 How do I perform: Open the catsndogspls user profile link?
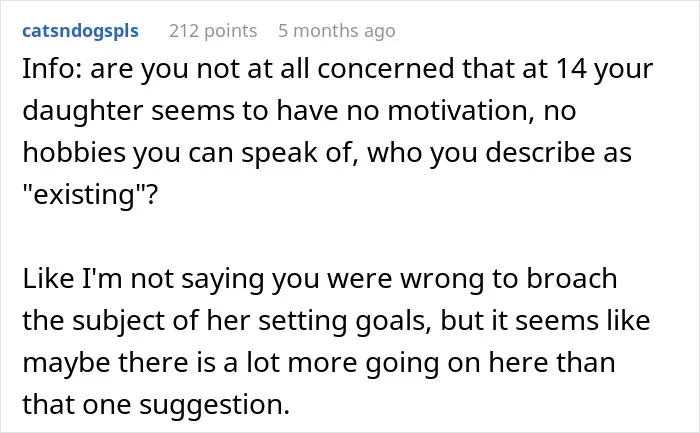80,31
